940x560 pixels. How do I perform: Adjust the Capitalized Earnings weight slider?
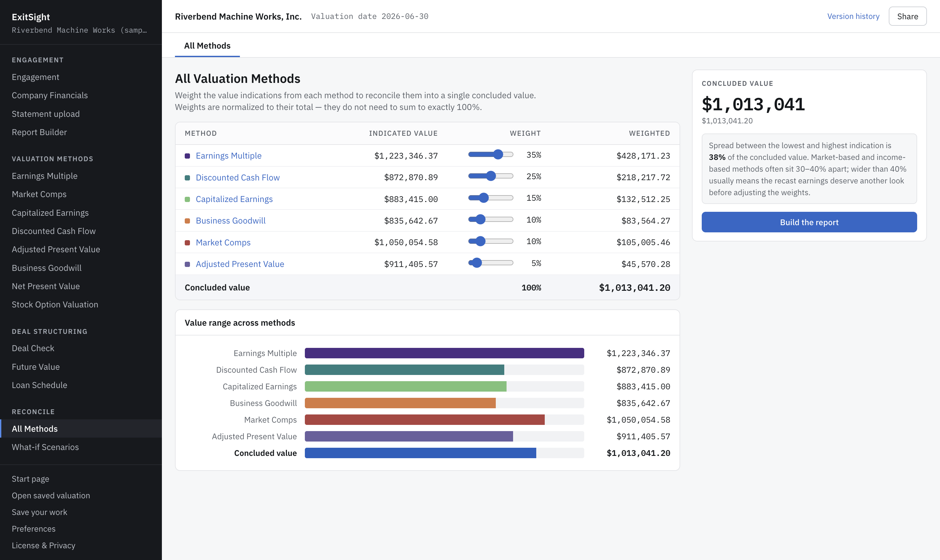pos(491,198)
